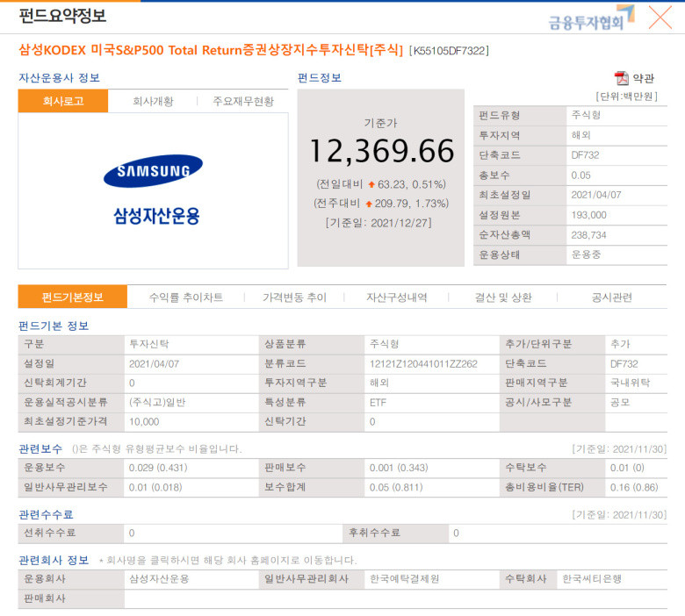Go to the 결산 및 상환 tab
The height and width of the screenshot is (616, 685).
pyautogui.click(x=503, y=297)
